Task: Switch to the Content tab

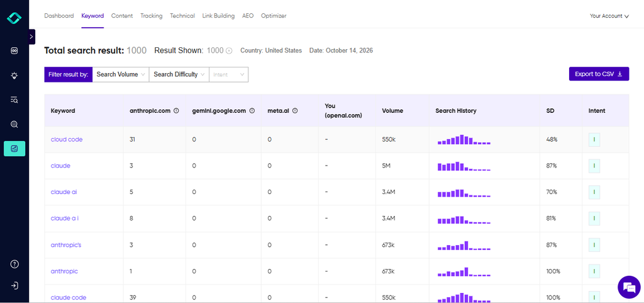Action: pos(122,16)
